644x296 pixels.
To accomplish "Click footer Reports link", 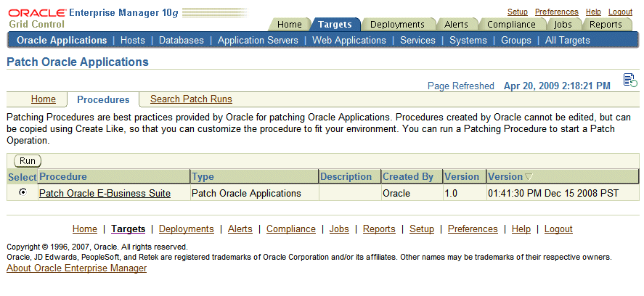I will [379, 229].
